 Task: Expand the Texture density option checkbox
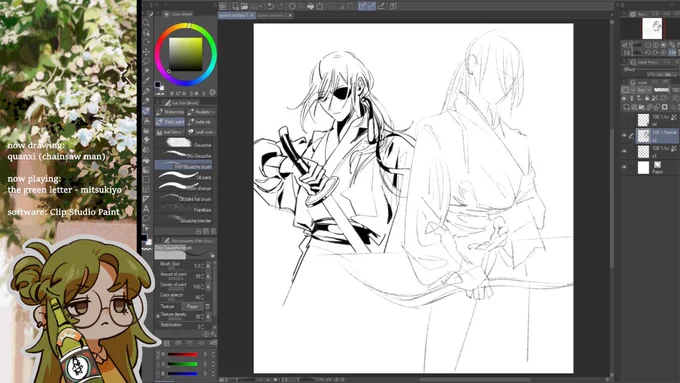click(157, 316)
